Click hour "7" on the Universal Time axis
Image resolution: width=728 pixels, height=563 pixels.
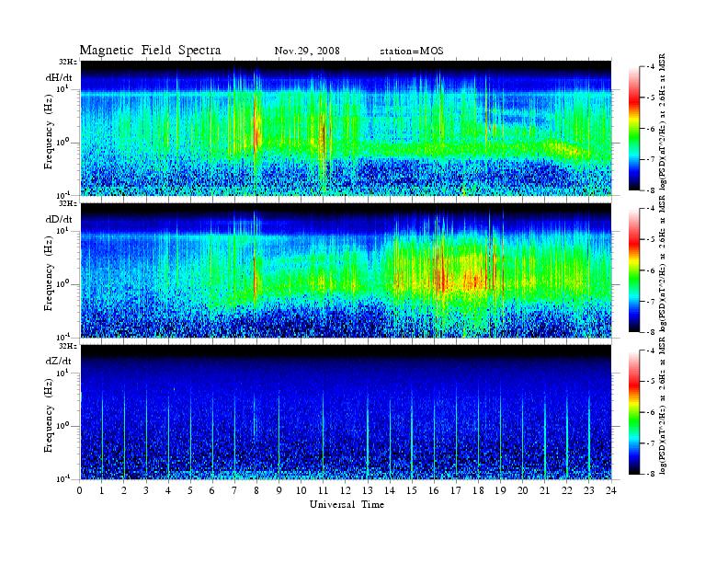point(234,490)
